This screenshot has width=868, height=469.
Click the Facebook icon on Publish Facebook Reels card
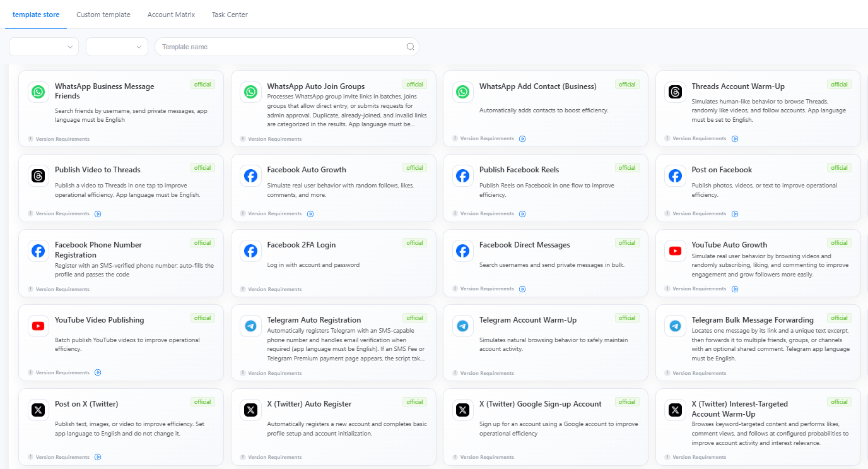tap(463, 175)
